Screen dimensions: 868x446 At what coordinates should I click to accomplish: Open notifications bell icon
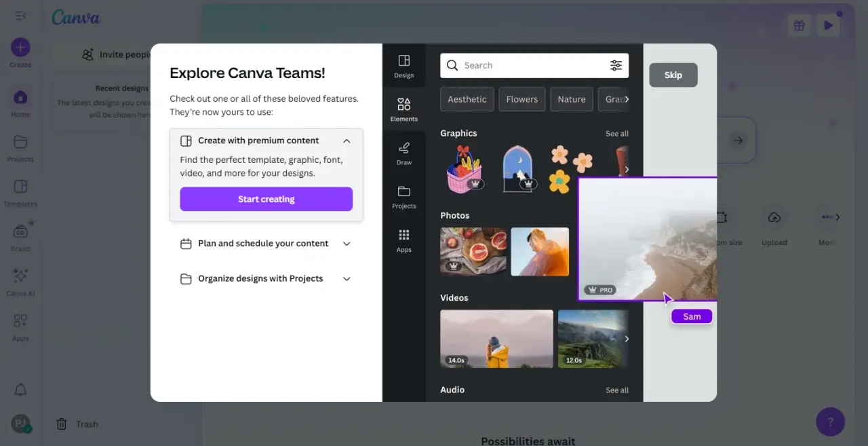coord(20,390)
